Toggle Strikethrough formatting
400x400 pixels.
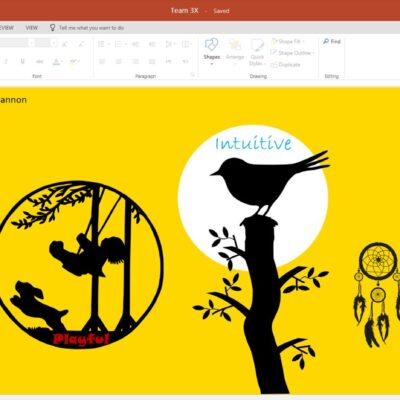[x=39, y=61]
